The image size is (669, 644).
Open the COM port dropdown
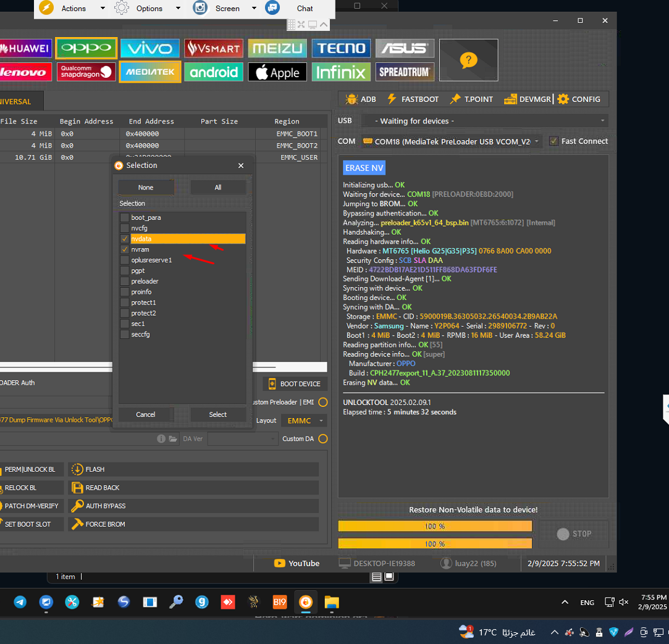pyautogui.click(x=452, y=141)
